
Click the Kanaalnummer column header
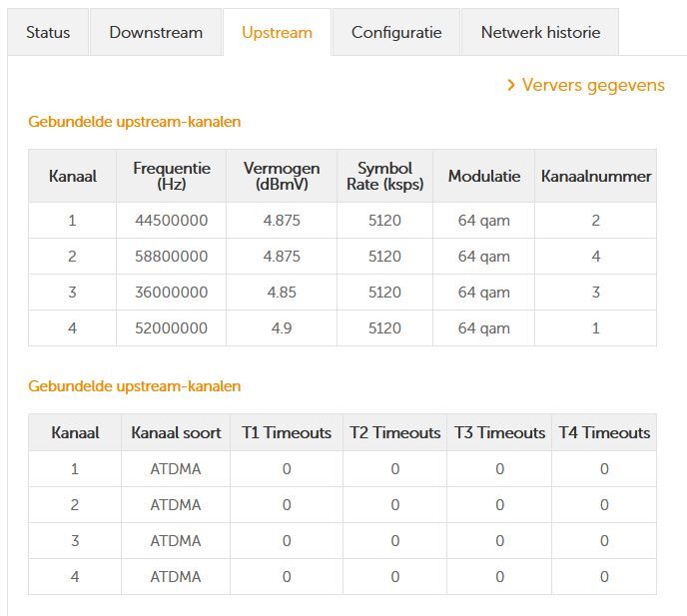(x=596, y=176)
